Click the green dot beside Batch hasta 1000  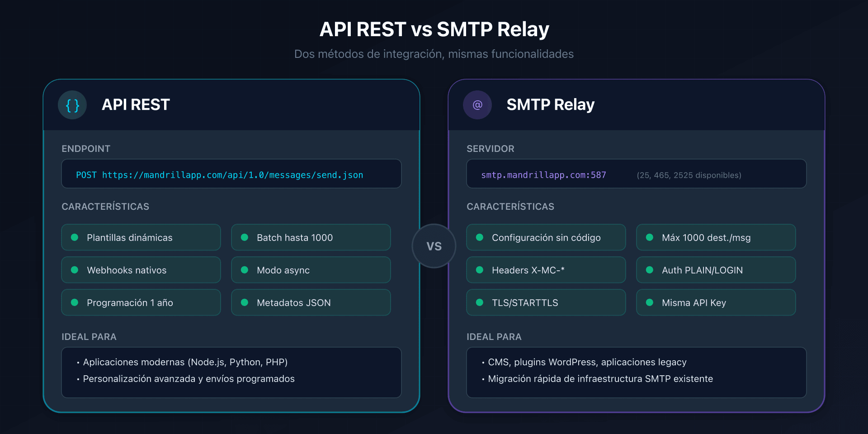(x=245, y=237)
